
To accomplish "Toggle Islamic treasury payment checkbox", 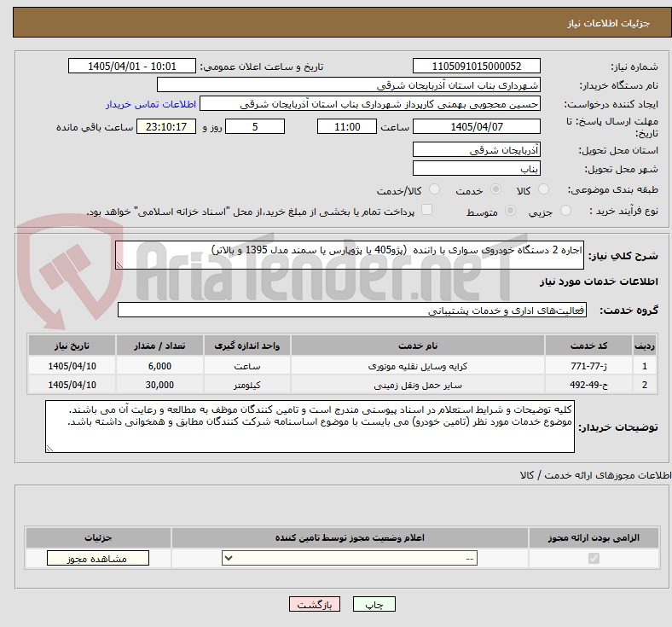I will point(427,210).
